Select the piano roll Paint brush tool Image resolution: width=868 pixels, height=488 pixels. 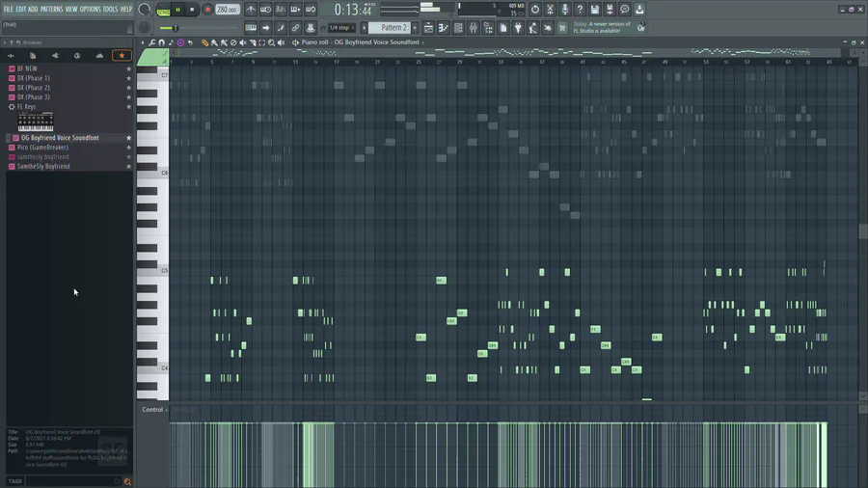[x=214, y=42]
